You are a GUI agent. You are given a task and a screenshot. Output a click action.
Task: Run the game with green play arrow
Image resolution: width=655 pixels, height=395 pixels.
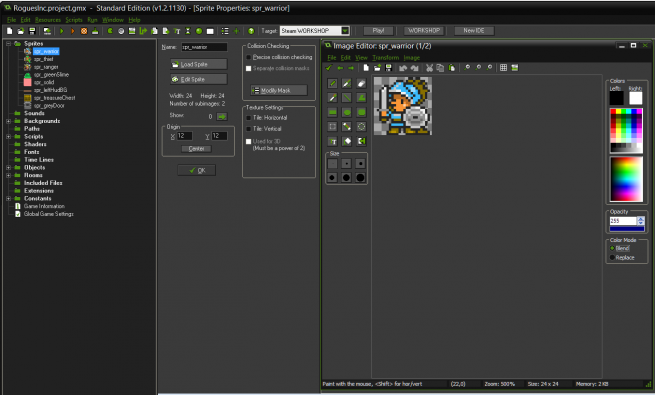point(62,31)
